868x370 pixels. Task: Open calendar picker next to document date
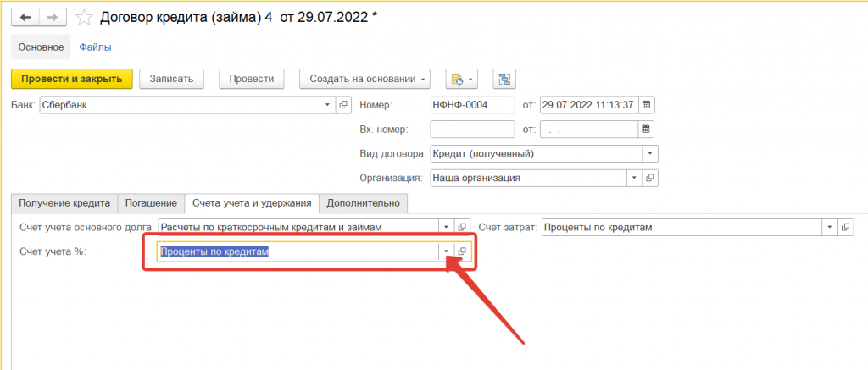[646, 105]
